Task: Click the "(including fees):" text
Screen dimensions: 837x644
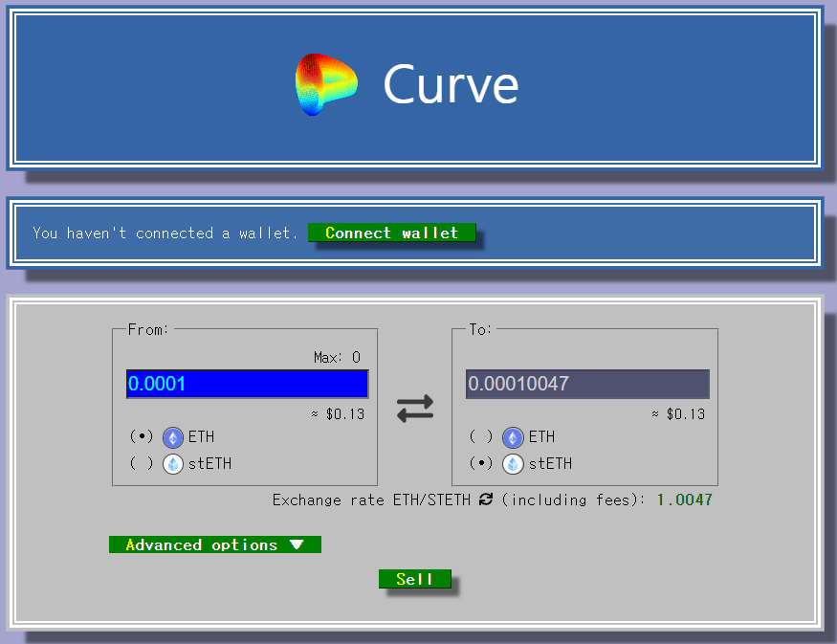Action: [573, 500]
